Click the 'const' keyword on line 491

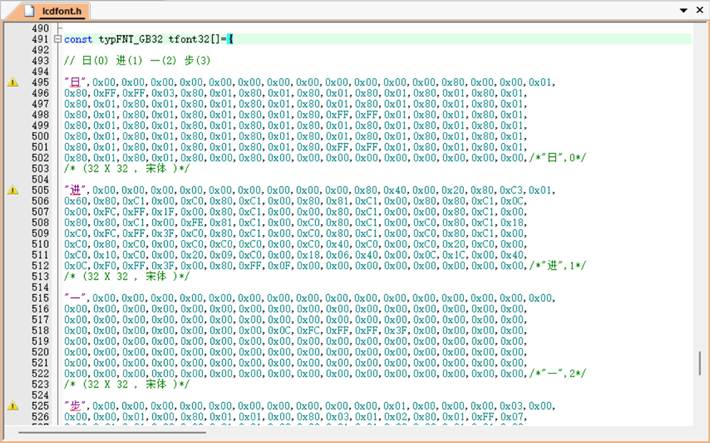point(78,39)
